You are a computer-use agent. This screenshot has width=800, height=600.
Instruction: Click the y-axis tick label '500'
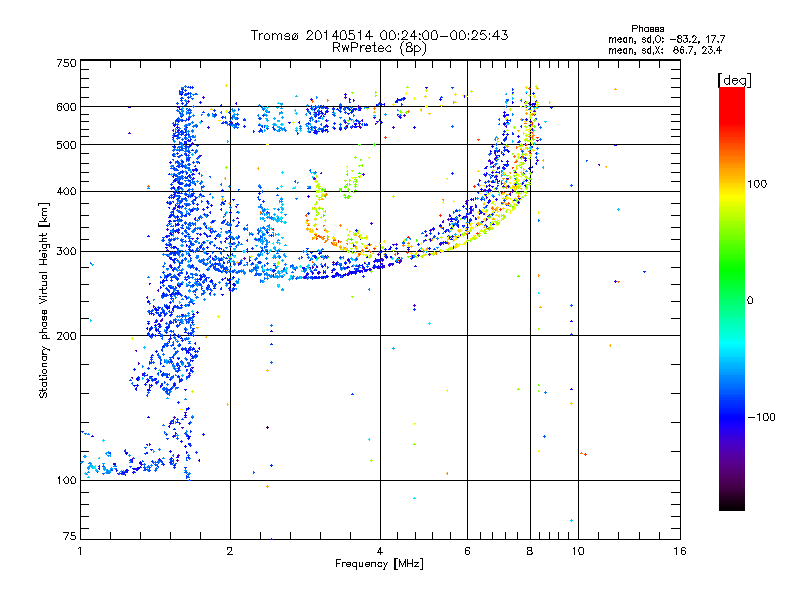[x=67, y=145]
